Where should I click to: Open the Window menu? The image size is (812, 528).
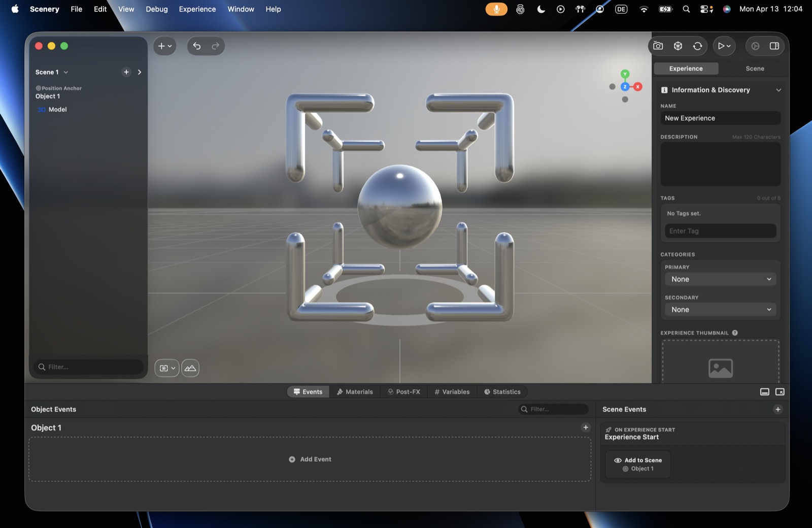tap(241, 9)
